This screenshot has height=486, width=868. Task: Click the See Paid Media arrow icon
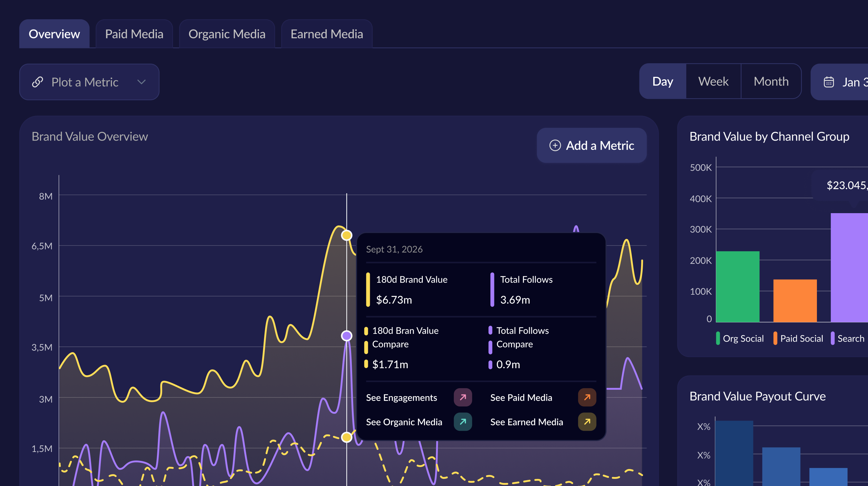click(x=587, y=397)
